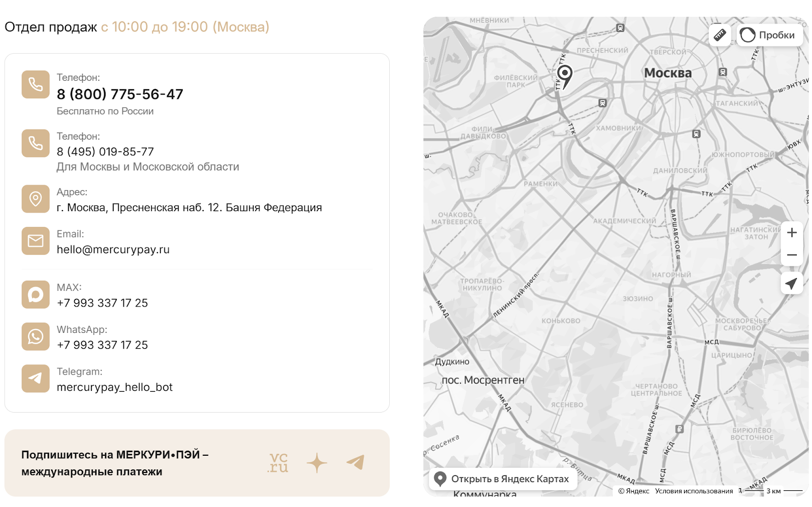Click the map geolocation arrow button
This screenshot has height=507, width=812.
coord(792,283)
